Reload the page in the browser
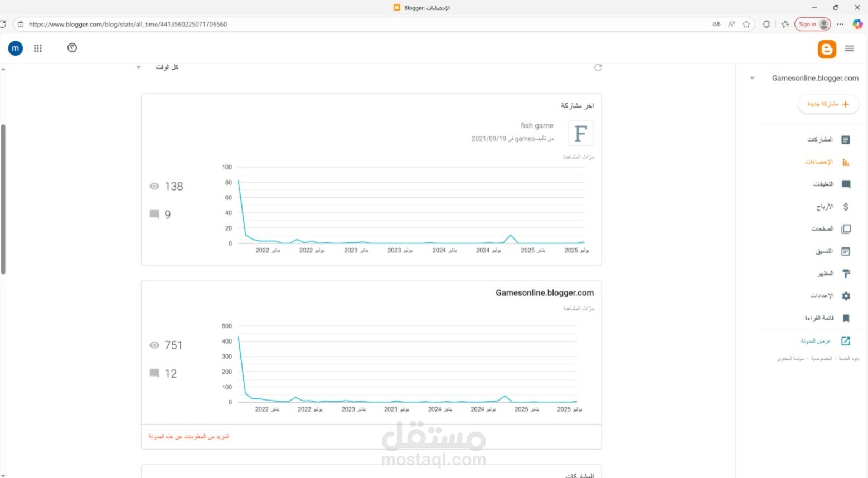 click(x=3, y=25)
